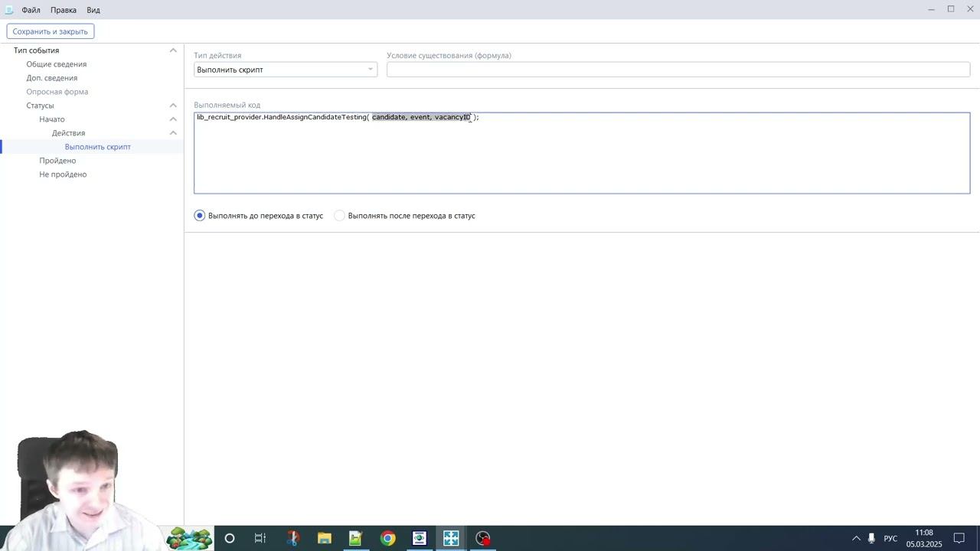The height and width of the screenshot is (551, 980).
Task: Open the Тип действия dropdown
Action: (286, 70)
